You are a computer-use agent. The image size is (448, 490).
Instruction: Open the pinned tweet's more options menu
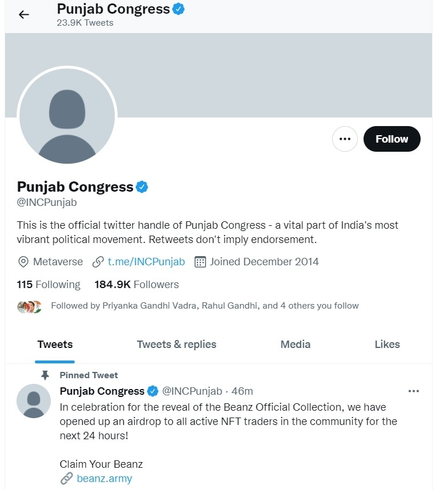point(414,391)
